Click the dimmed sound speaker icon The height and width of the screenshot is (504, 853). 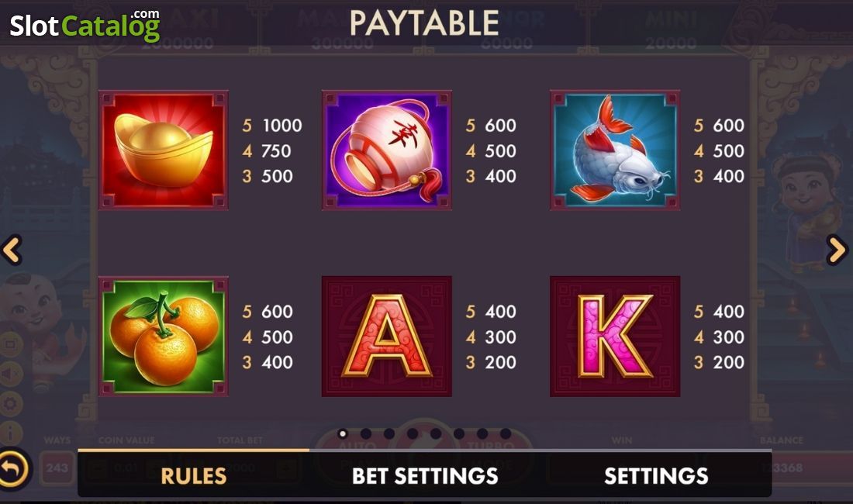10,374
